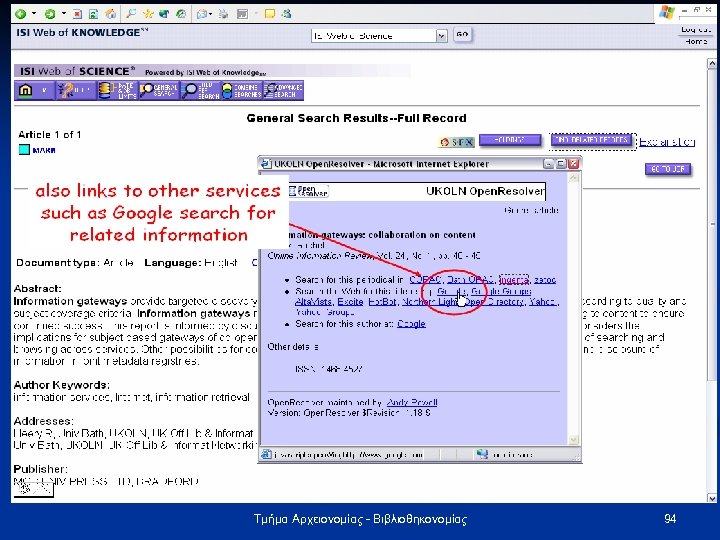Open the Favorites star icon
Screen dimensions: 720x540
(x=148, y=14)
